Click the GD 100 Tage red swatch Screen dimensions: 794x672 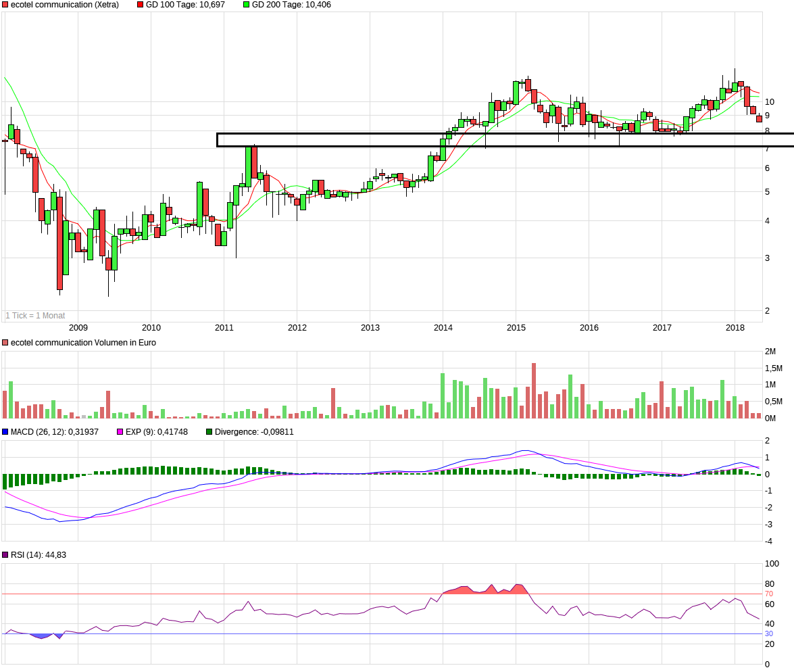click(141, 5)
